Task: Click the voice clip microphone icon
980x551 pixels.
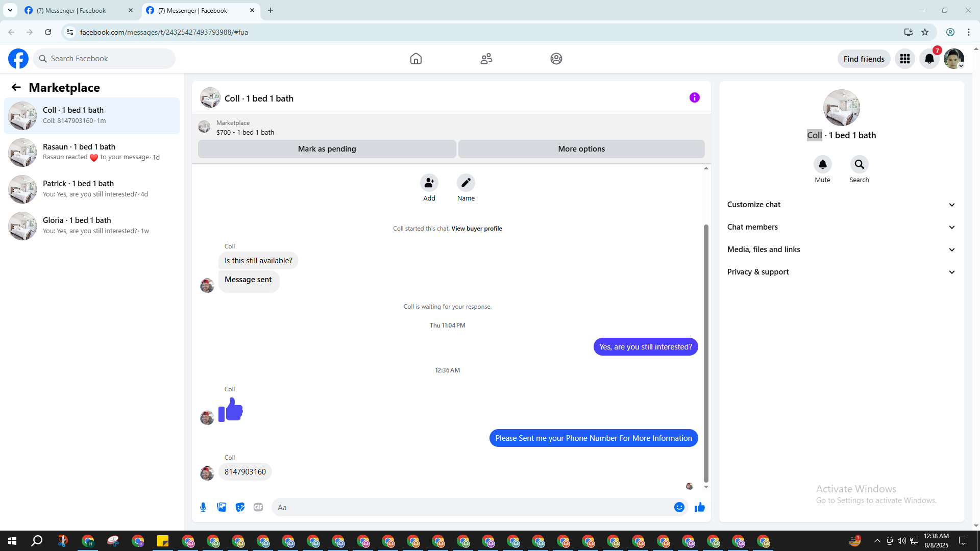Action: (x=203, y=507)
